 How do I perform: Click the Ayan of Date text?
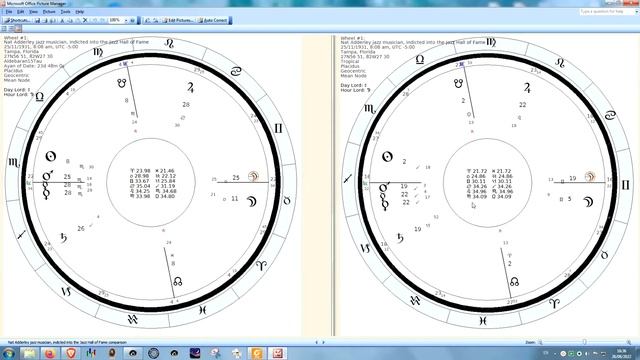34,66
